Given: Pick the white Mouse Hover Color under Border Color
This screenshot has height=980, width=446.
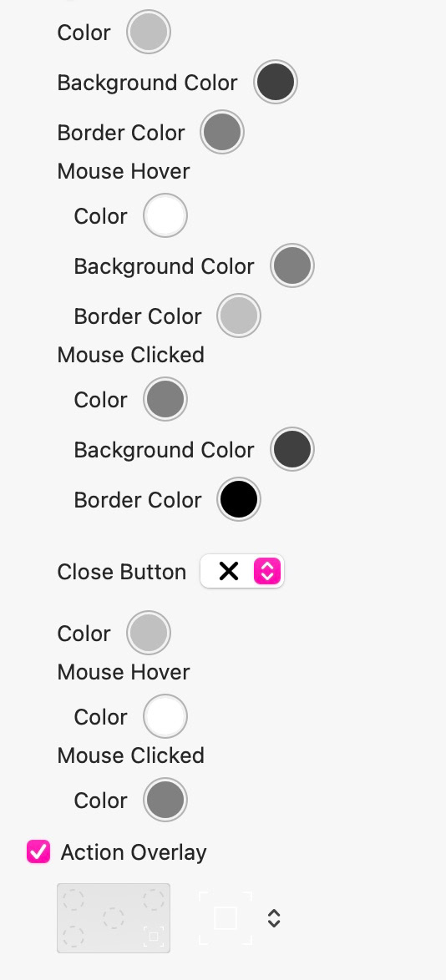Looking at the screenshot, I should 165,215.
